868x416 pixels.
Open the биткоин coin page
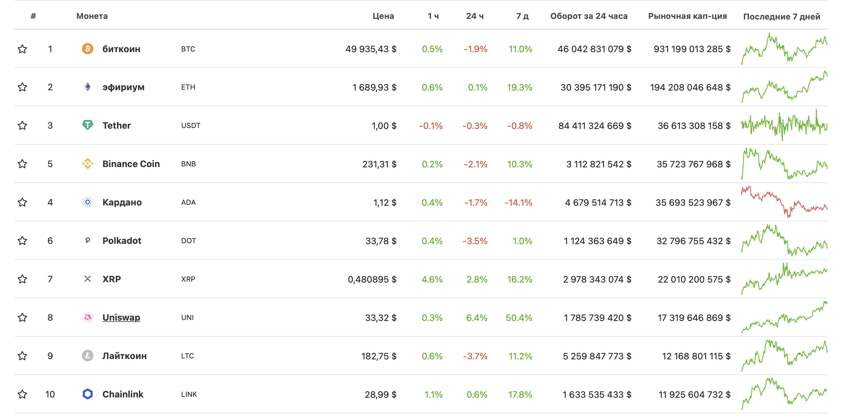(121, 49)
